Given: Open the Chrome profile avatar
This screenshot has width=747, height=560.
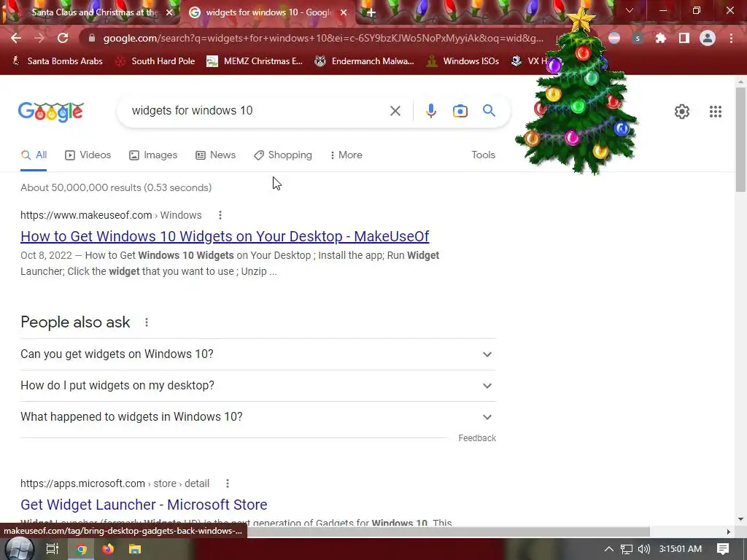Looking at the screenshot, I should tap(708, 38).
